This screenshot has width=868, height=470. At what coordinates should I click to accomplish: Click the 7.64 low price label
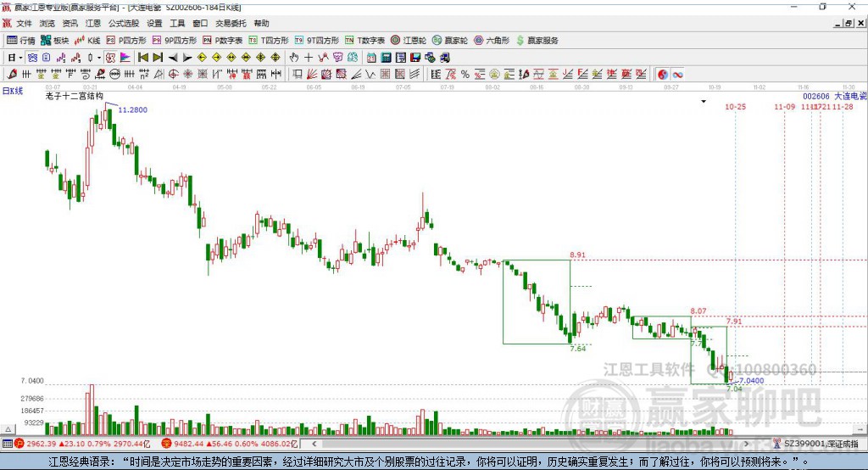pos(577,349)
